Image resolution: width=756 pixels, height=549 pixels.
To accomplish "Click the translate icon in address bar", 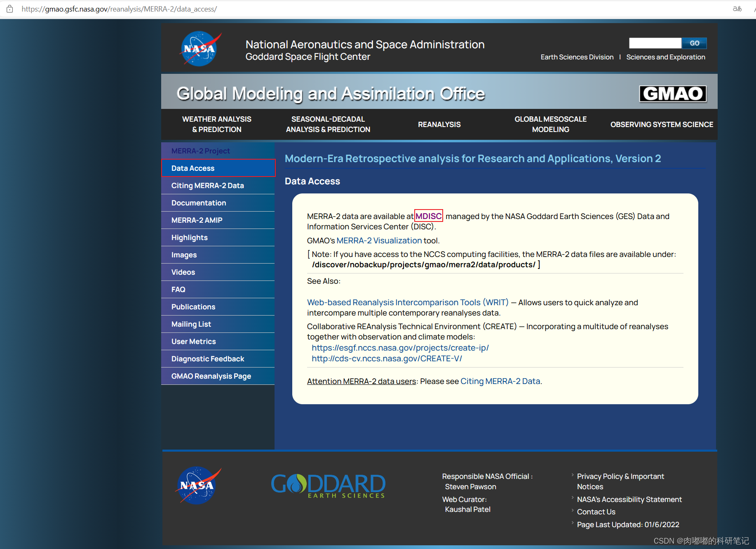I will coord(737,9).
